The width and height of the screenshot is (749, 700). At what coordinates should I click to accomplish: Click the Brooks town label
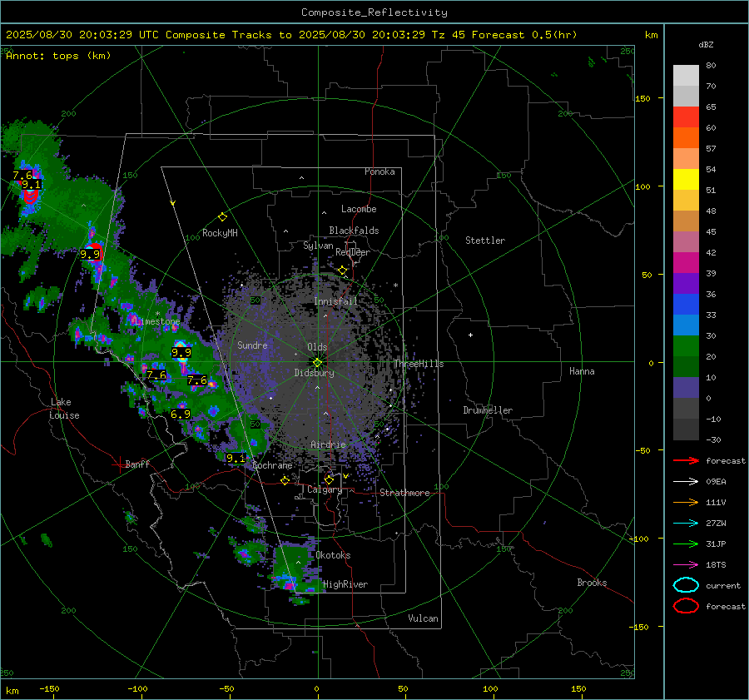pos(592,583)
